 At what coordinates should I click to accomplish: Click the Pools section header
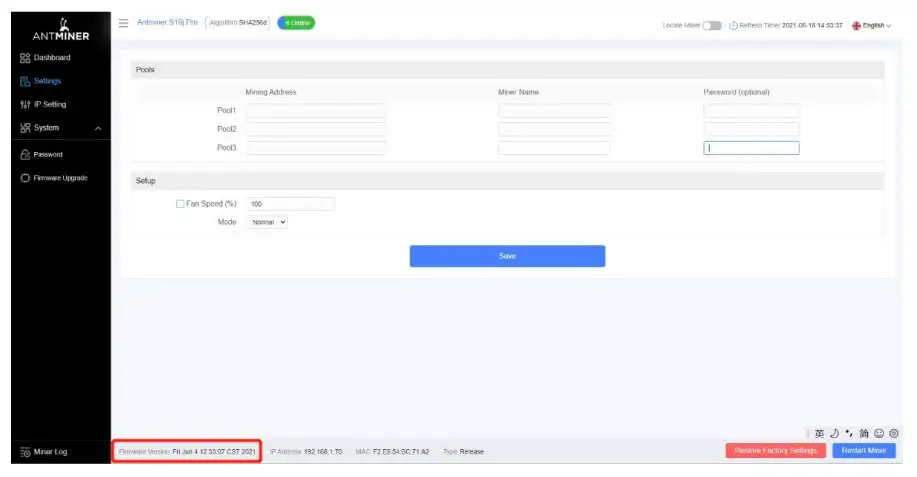click(507, 70)
